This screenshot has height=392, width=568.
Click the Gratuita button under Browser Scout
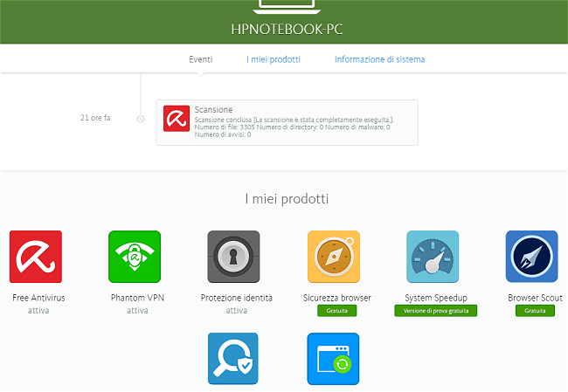[x=535, y=311]
